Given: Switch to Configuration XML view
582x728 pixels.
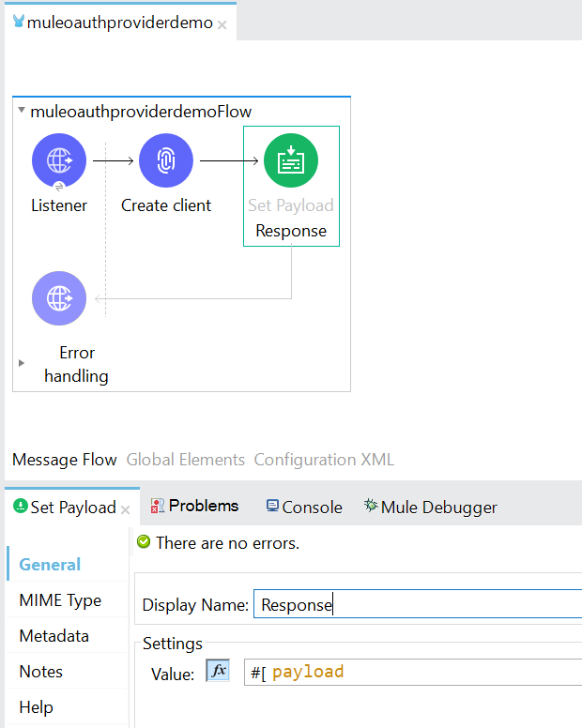Looking at the screenshot, I should point(324,460).
